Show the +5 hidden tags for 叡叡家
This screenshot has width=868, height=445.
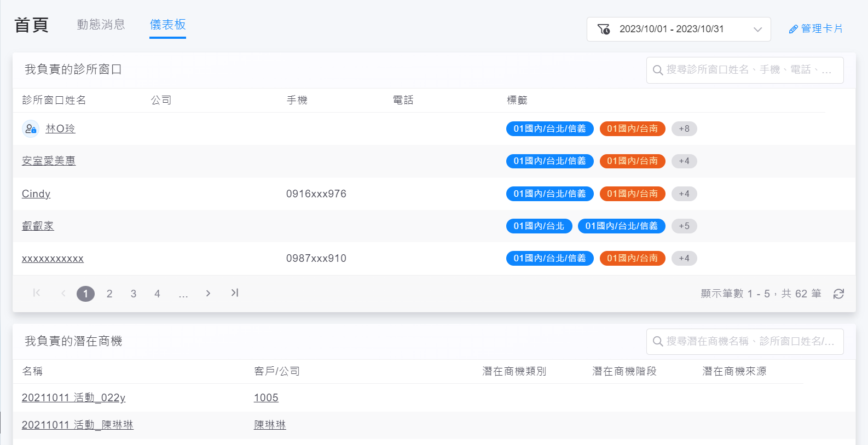pyautogui.click(x=684, y=226)
